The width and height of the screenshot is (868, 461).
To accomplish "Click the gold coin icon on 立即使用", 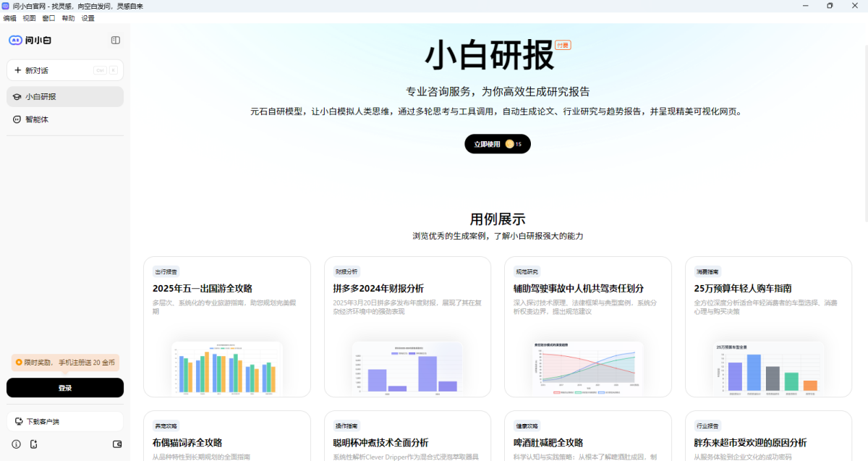I will 511,143.
